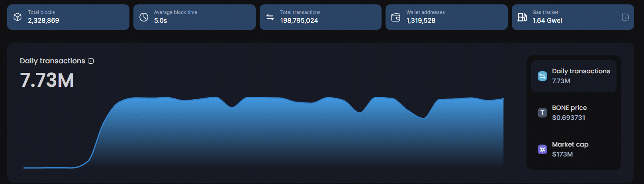
Task: Open the Gas tracker info icon
Action: (x=625, y=17)
